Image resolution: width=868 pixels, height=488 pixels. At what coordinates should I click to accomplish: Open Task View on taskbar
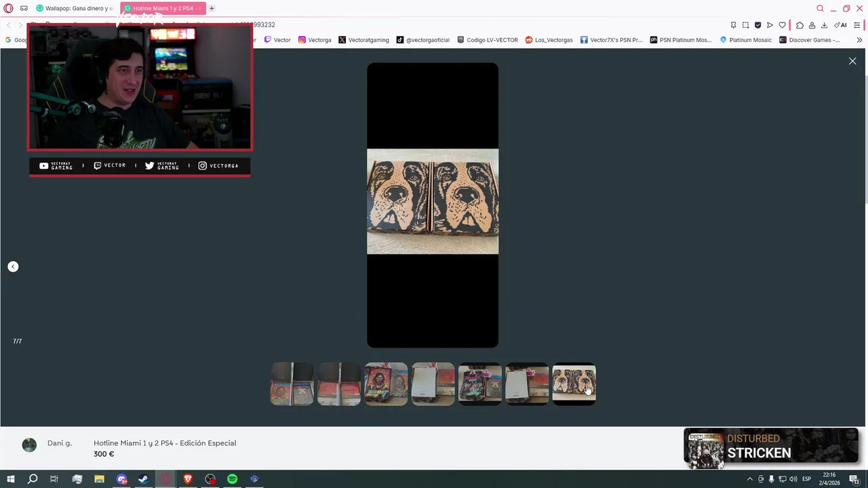pyautogui.click(x=54, y=479)
